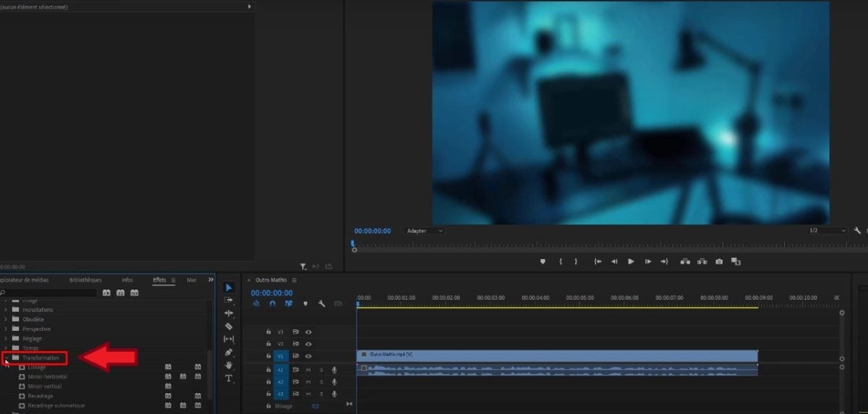Image resolution: width=868 pixels, height=414 pixels.
Task: Toggle V2 track visibility eye
Action: tap(308, 344)
